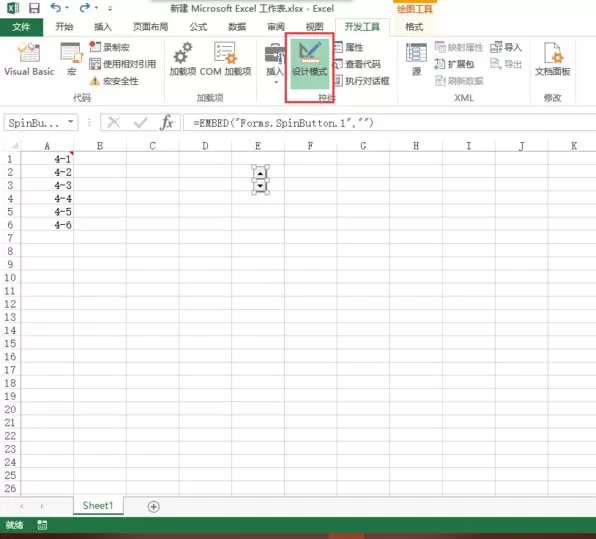Screen dimensions: 596x539
Task: Open the undo history dropdown
Action: point(67,8)
